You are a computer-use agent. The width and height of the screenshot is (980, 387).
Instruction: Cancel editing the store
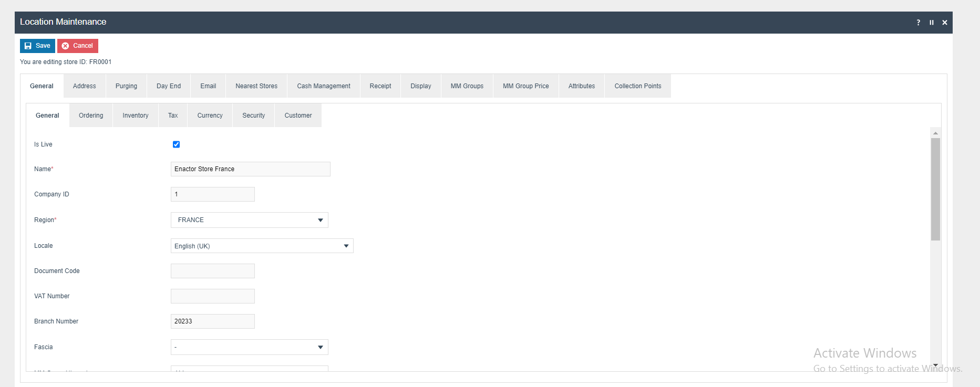pyautogui.click(x=78, y=46)
